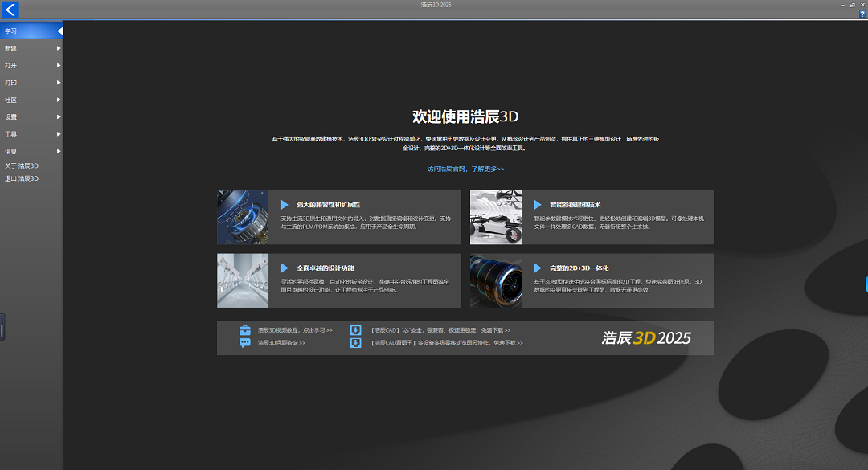Click play arrow next to 完整的2D+3D一体化
Screen dimensions: 868x470
tap(538, 268)
